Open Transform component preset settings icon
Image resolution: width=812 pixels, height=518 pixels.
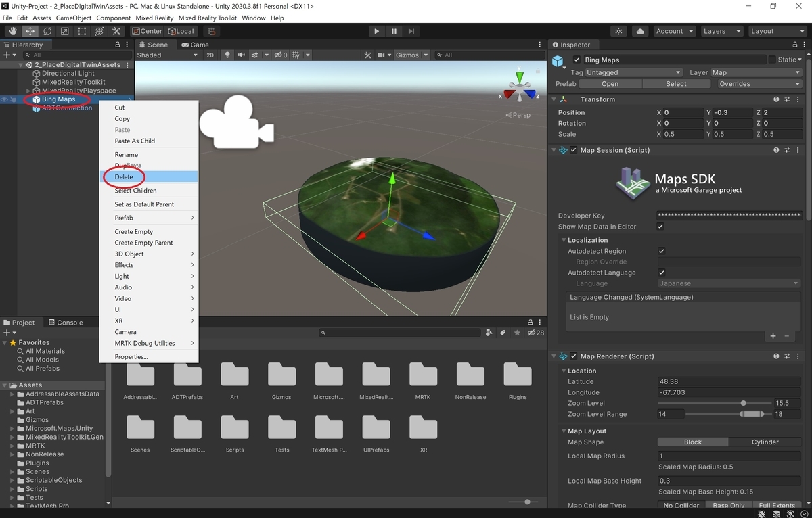(788, 99)
